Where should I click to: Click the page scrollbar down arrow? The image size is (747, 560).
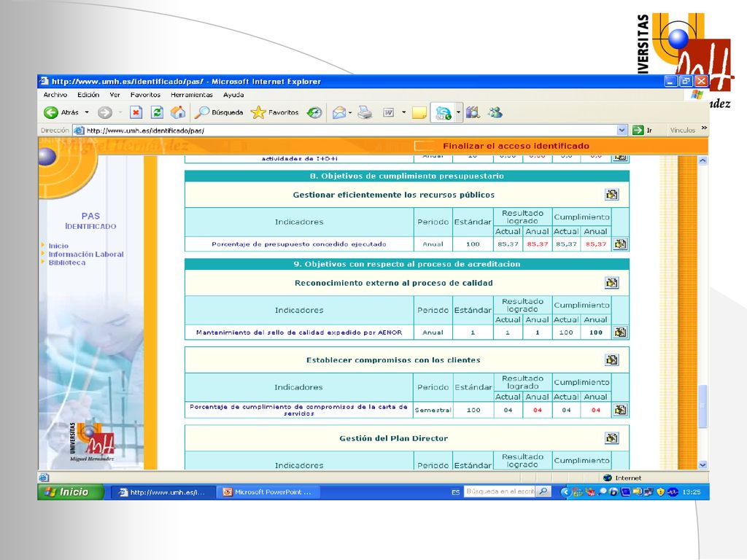tap(703, 464)
